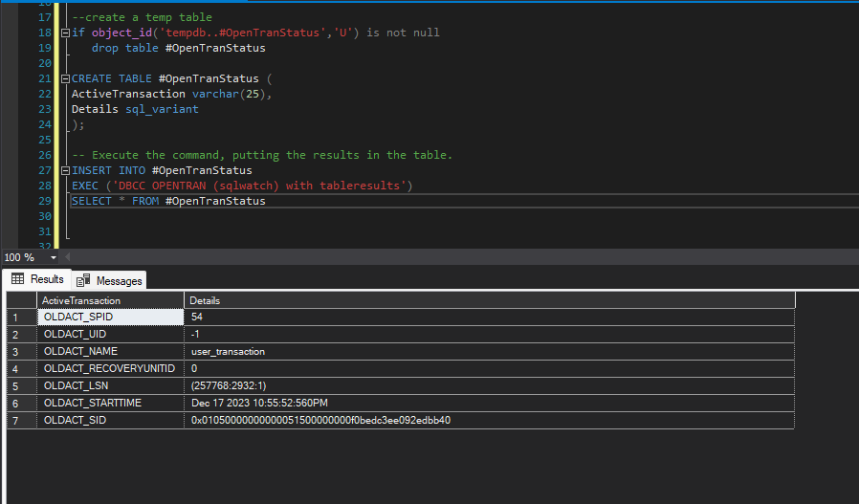Click the horizontal scroll left arrow beside zoom

pos(67,257)
